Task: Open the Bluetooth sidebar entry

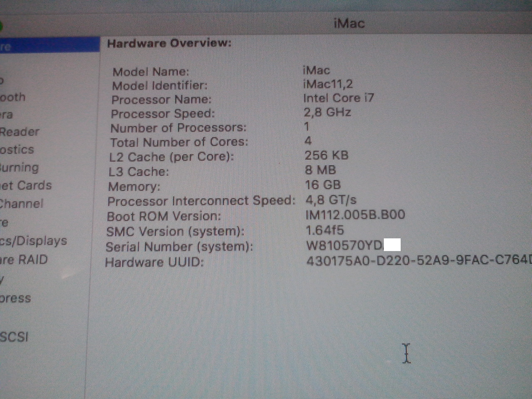Action: pos(12,97)
